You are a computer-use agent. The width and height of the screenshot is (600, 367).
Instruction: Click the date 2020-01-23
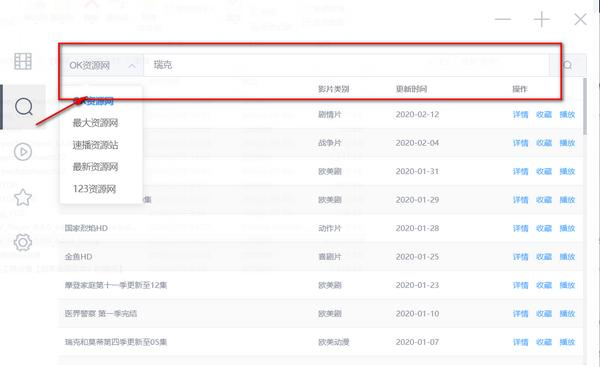click(x=417, y=285)
